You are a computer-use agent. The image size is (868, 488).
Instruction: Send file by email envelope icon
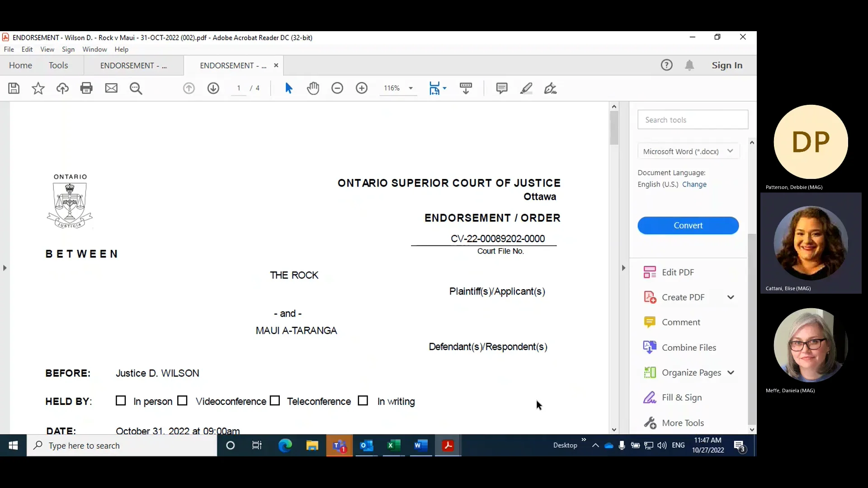pyautogui.click(x=111, y=88)
